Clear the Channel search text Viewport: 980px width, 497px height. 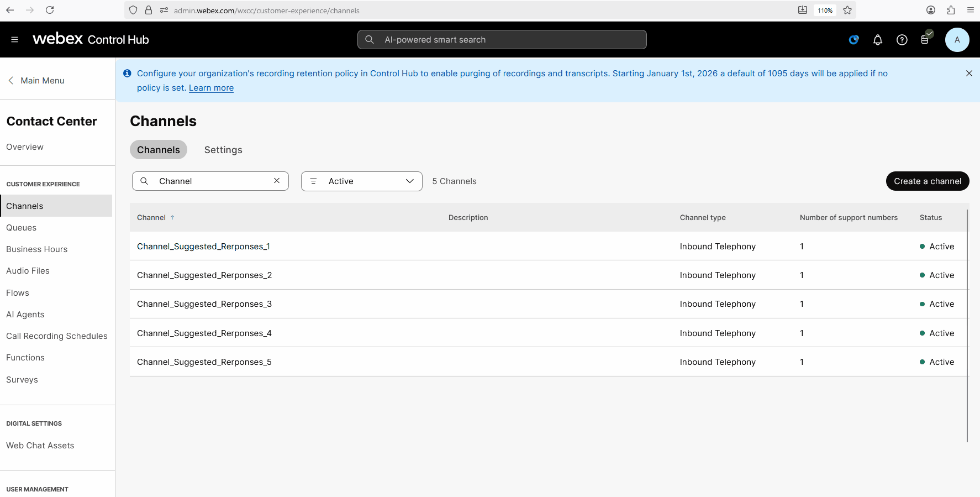tap(277, 181)
